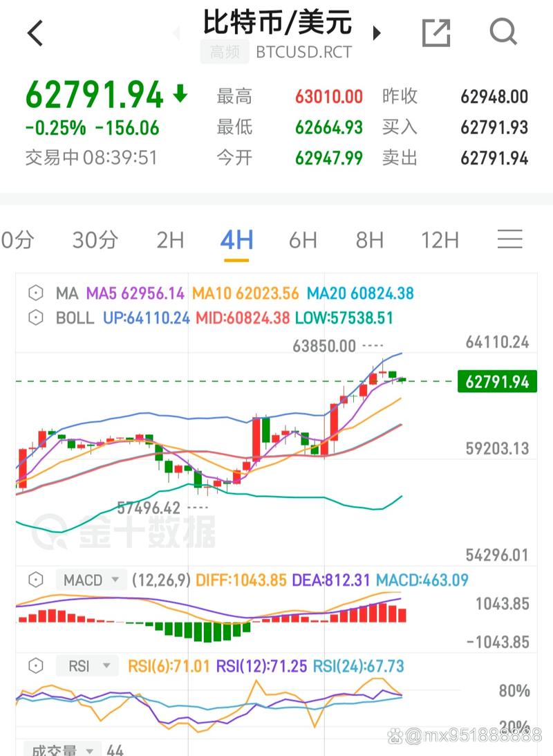Click the 今开 value 62947.99
This screenshot has width=553, height=756.
(328, 158)
